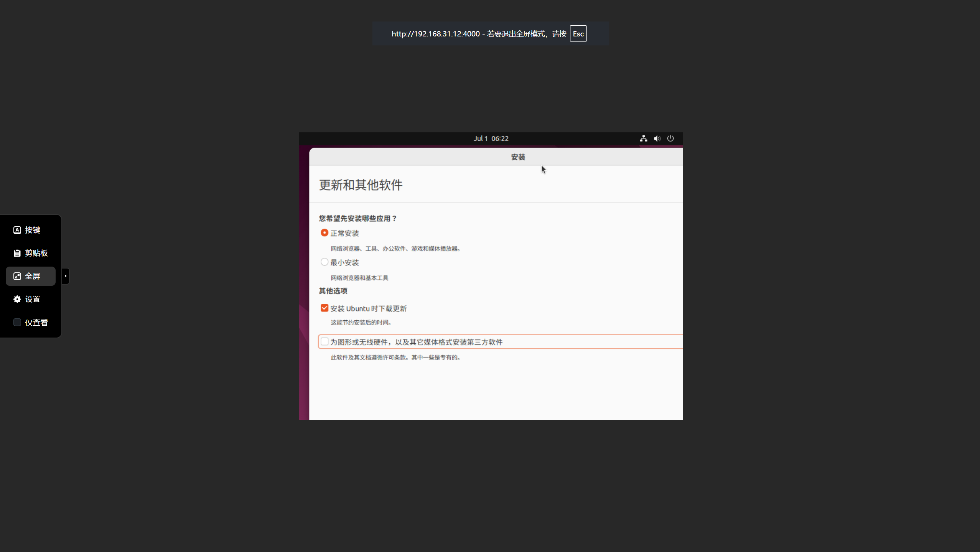Collapse the side panel arrow handle
The width and height of the screenshot is (980, 552).
[x=66, y=276]
